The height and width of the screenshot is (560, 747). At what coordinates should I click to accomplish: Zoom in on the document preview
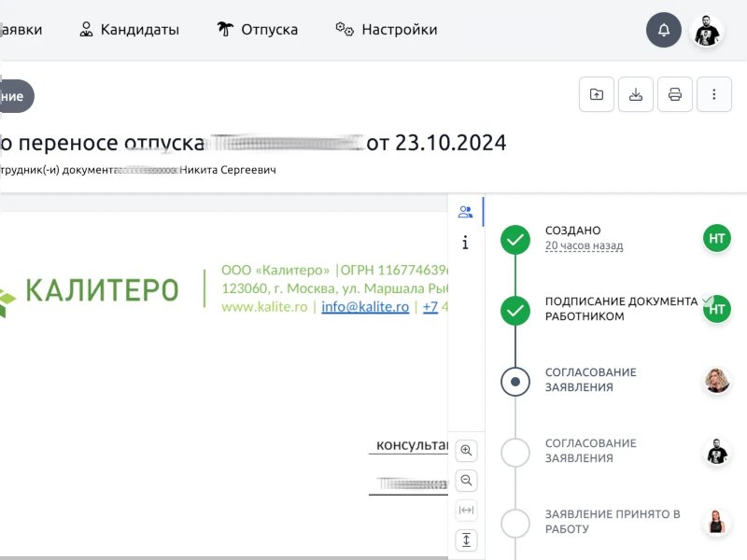[x=466, y=451]
